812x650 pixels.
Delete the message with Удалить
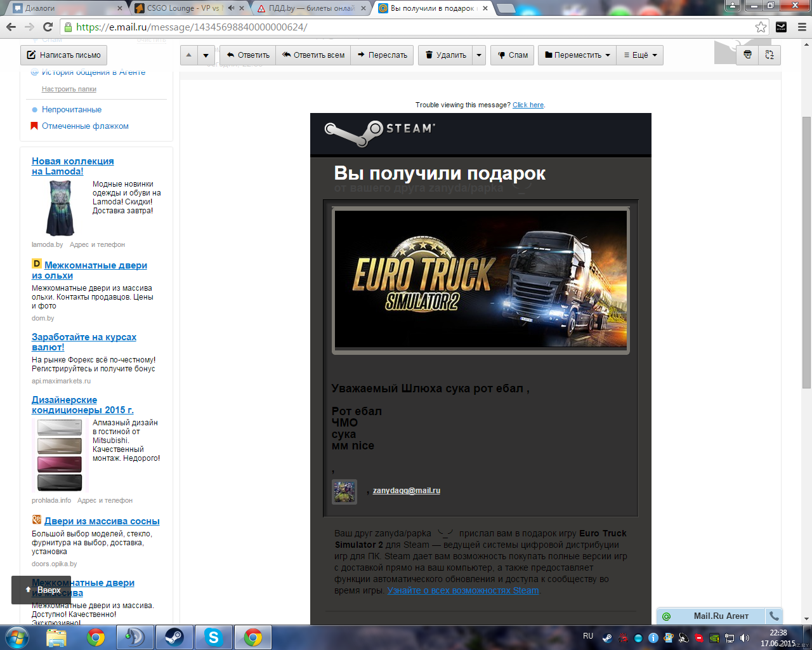pos(445,55)
